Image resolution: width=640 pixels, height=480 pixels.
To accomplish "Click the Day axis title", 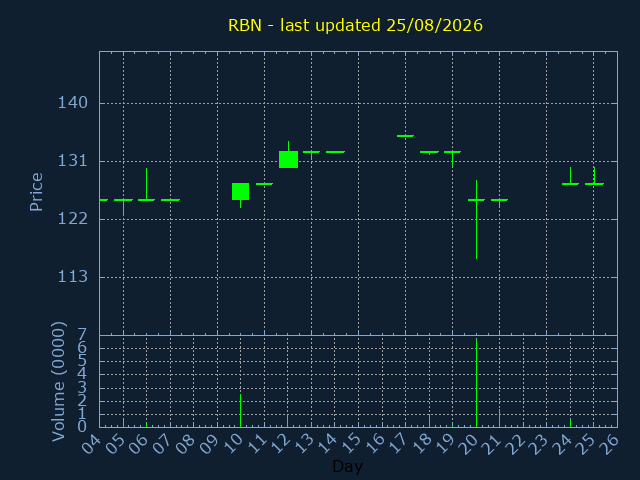I will [x=348, y=466].
